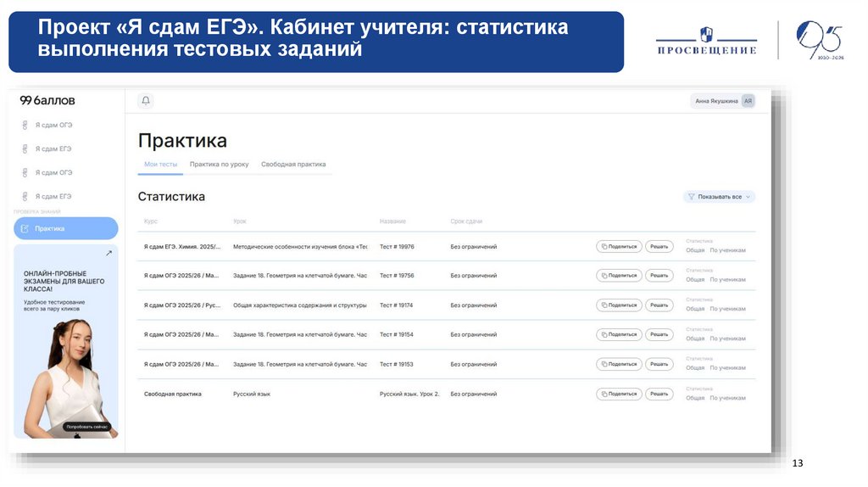The height and width of the screenshot is (487, 868).
Task: Open По ученикам statistics for Тест # 19756
Action: click(x=727, y=280)
